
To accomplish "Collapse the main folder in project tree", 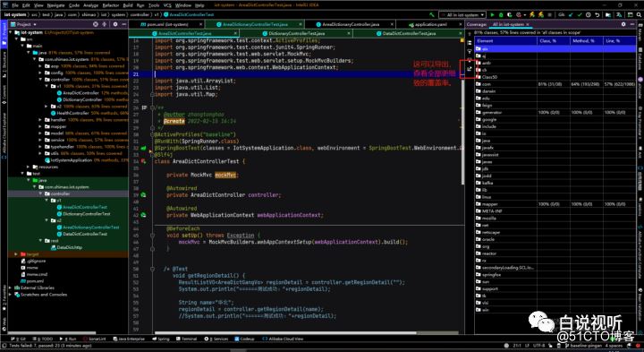I will (x=22, y=46).
